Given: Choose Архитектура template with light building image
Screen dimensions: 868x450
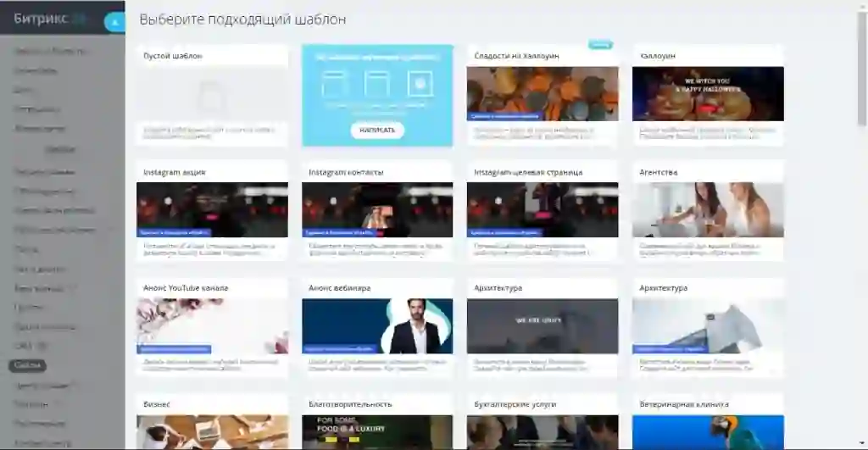Looking at the screenshot, I should (708, 326).
